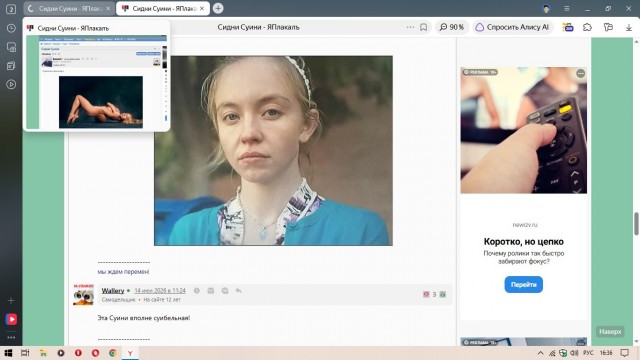
Task: Open browsing history clock icon in sidebar
Action: 11,28
